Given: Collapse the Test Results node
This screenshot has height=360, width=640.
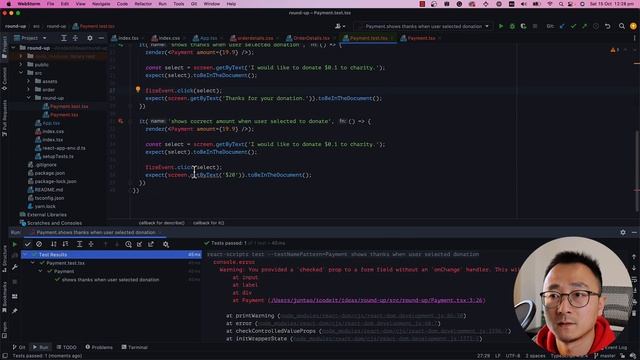Looking at the screenshot, I should pos(26,255).
